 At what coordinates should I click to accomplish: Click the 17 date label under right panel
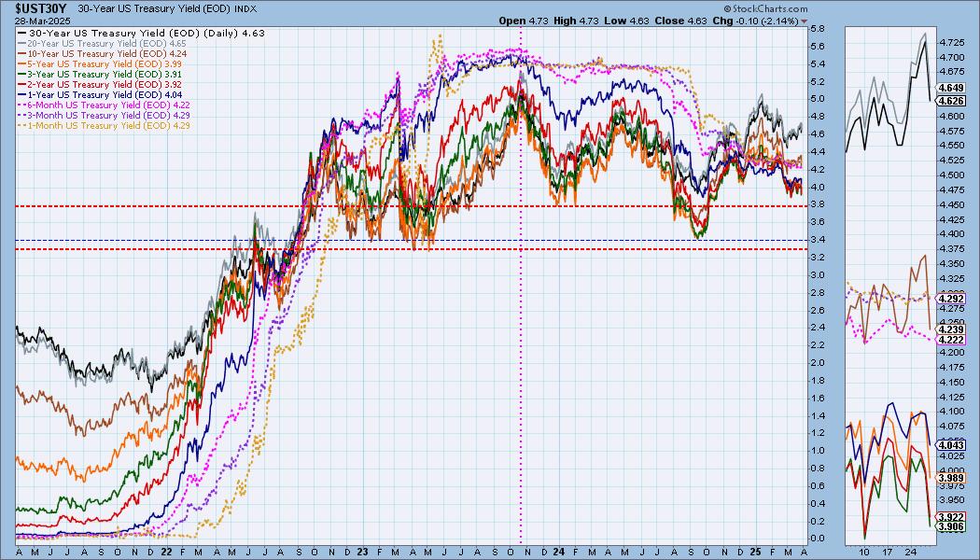tap(888, 553)
